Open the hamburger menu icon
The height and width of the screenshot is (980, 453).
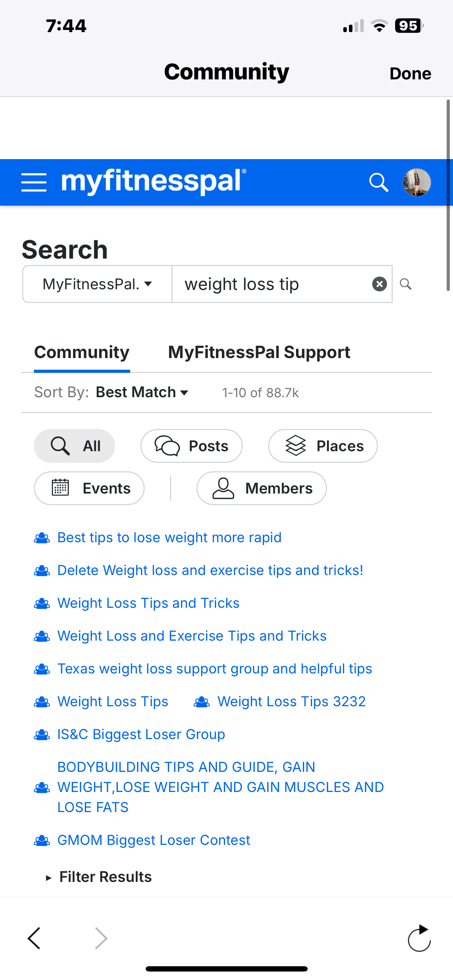coord(34,182)
